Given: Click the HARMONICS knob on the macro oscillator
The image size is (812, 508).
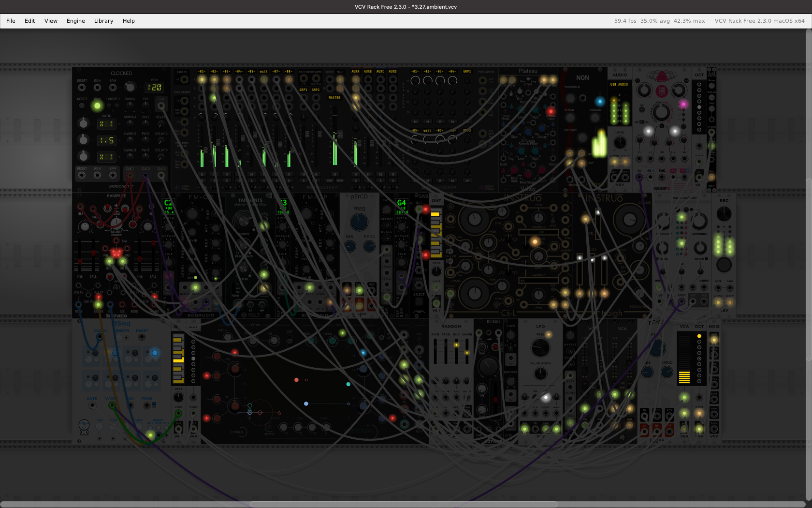Looking at the screenshot, I should click(x=699, y=221).
